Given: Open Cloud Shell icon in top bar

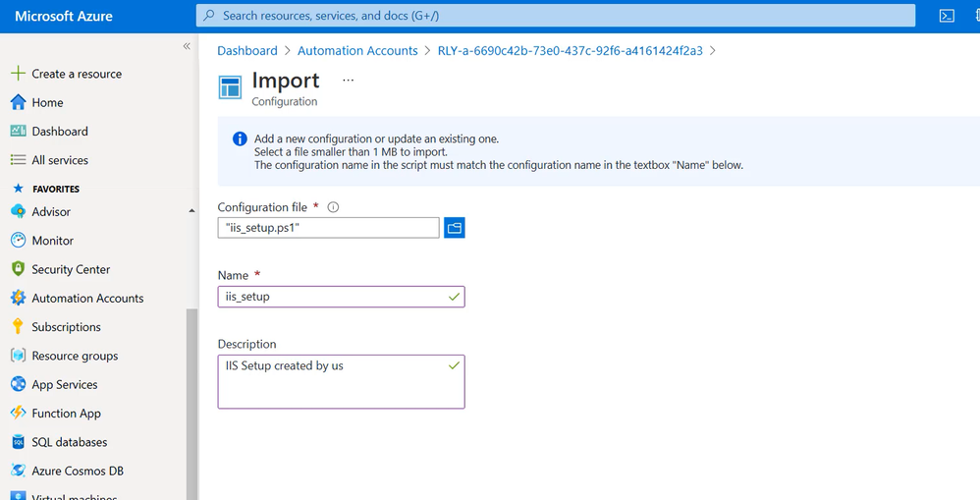Looking at the screenshot, I should pyautogui.click(x=947, y=16).
